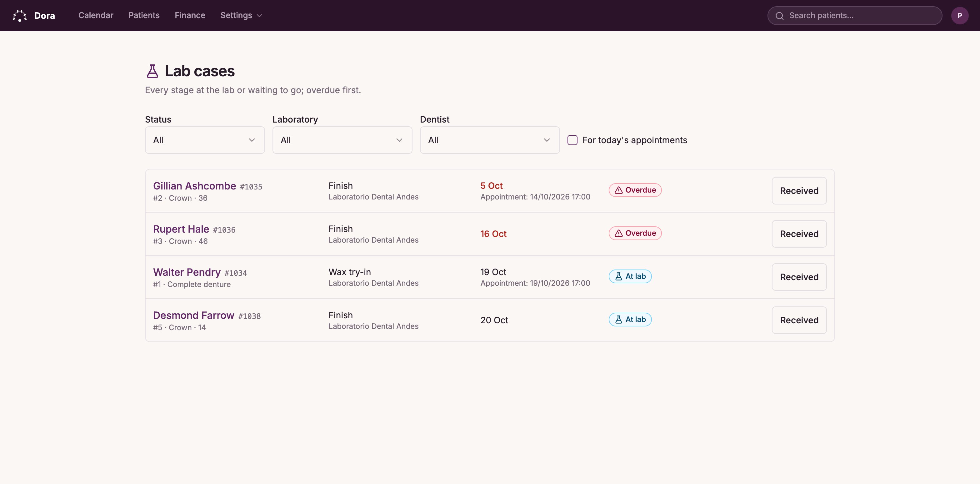Open the Dentist filter dropdown
Screen dimensions: 980x484
point(490,140)
